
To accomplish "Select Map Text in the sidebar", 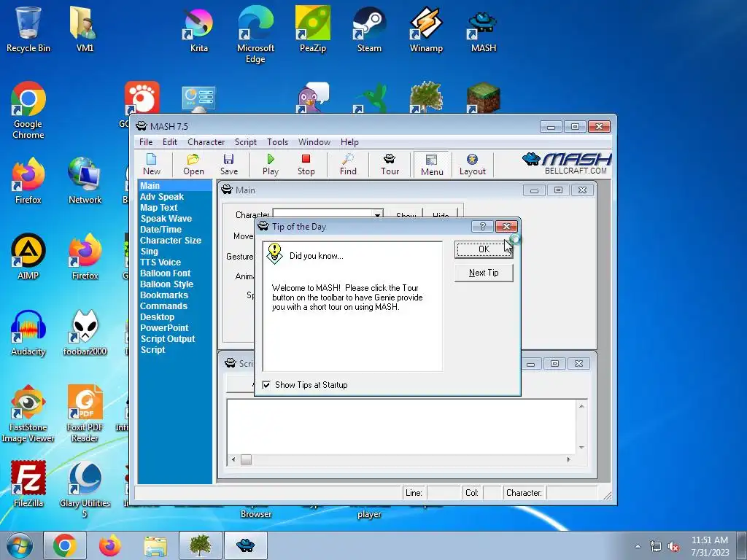I will pyautogui.click(x=158, y=208).
